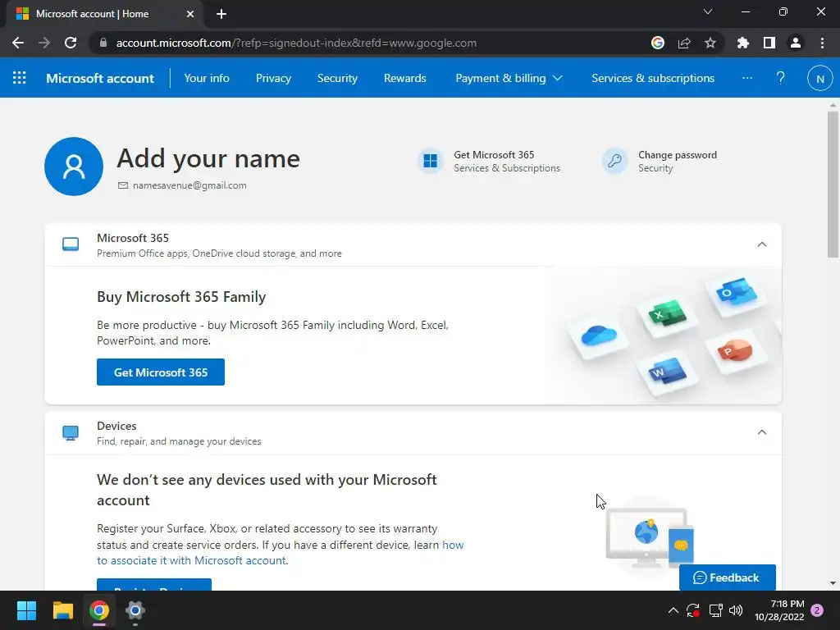
Task: Open the Microsoft apps launcher grid
Action: (20, 78)
